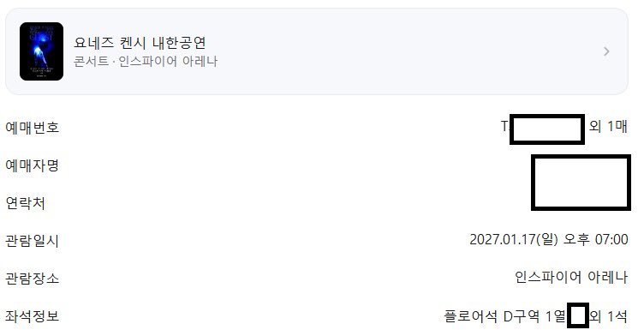Select the redacted name and contact box
This screenshot has width=644, height=330.
pos(581,183)
